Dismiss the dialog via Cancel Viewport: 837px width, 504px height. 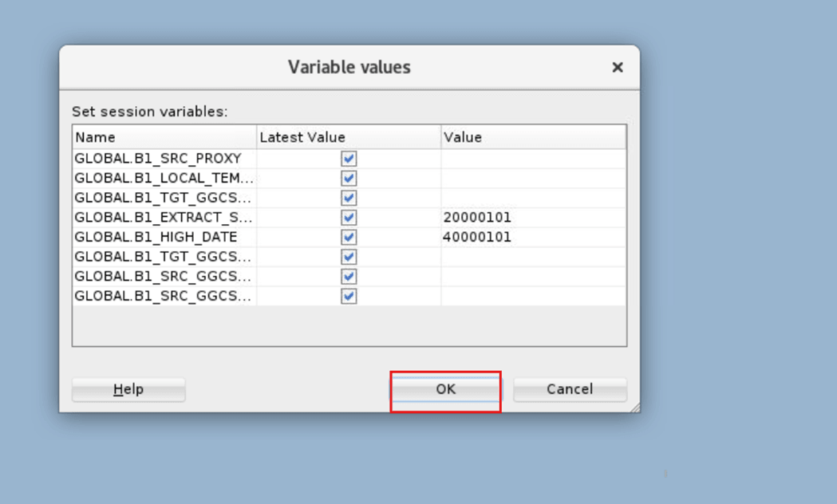point(569,389)
